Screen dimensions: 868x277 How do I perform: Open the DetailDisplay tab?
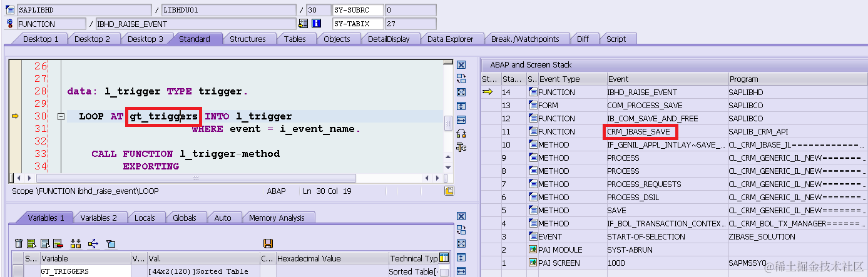[389, 39]
